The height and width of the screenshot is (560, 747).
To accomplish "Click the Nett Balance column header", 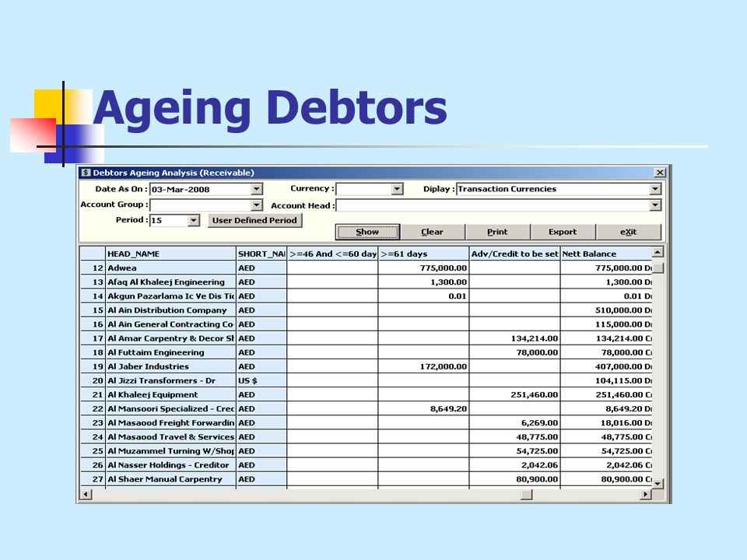I will click(606, 254).
